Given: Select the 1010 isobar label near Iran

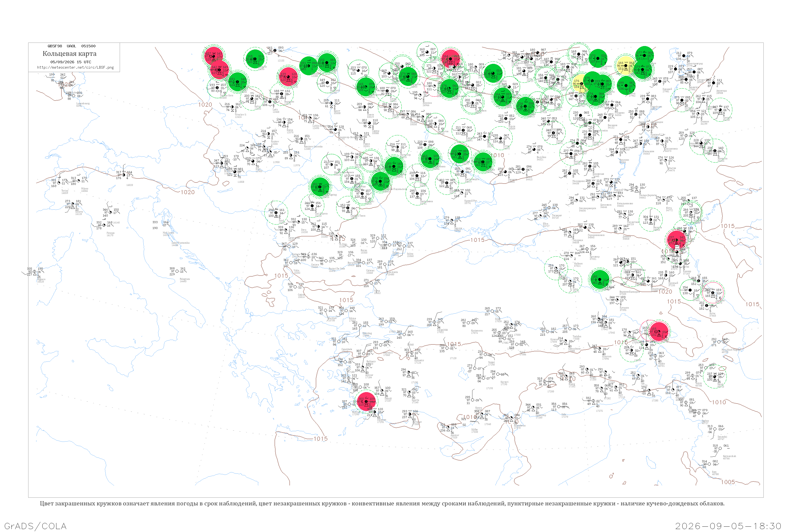Looking at the screenshot, I should (719, 402).
